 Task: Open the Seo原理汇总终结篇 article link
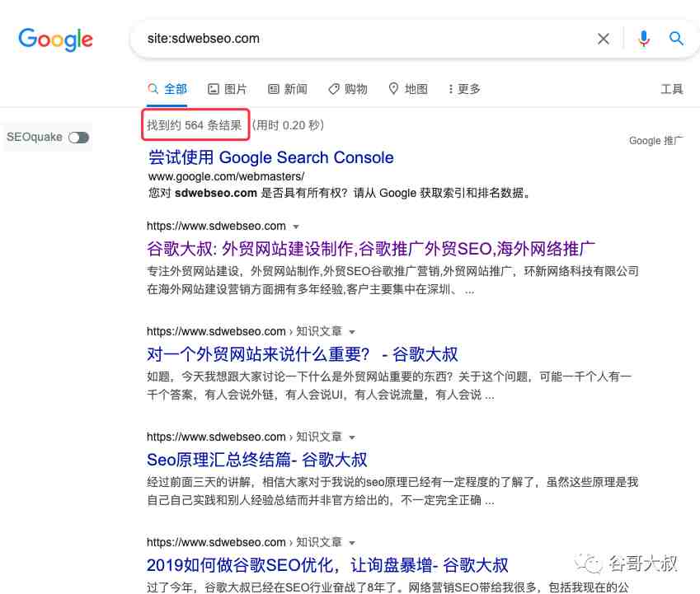click(x=256, y=460)
